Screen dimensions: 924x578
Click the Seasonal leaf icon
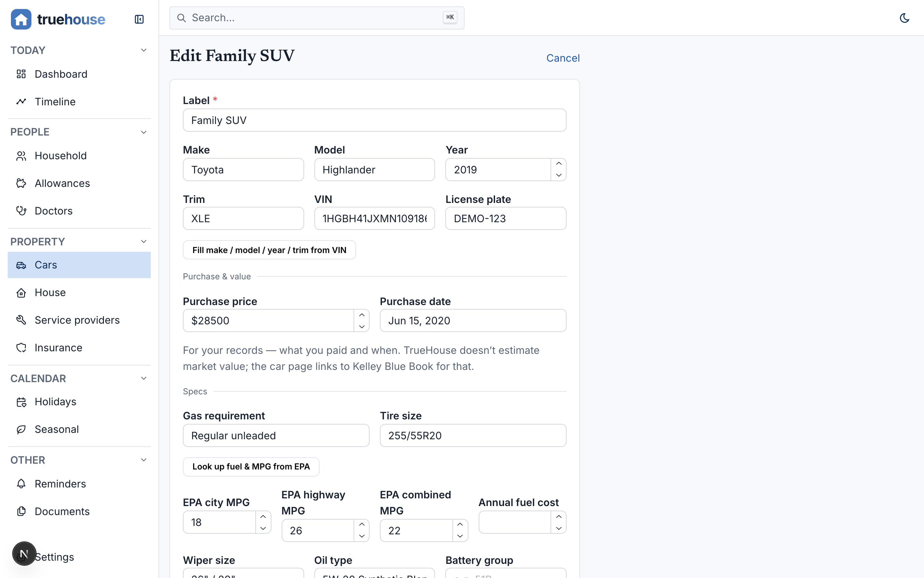click(21, 429)
